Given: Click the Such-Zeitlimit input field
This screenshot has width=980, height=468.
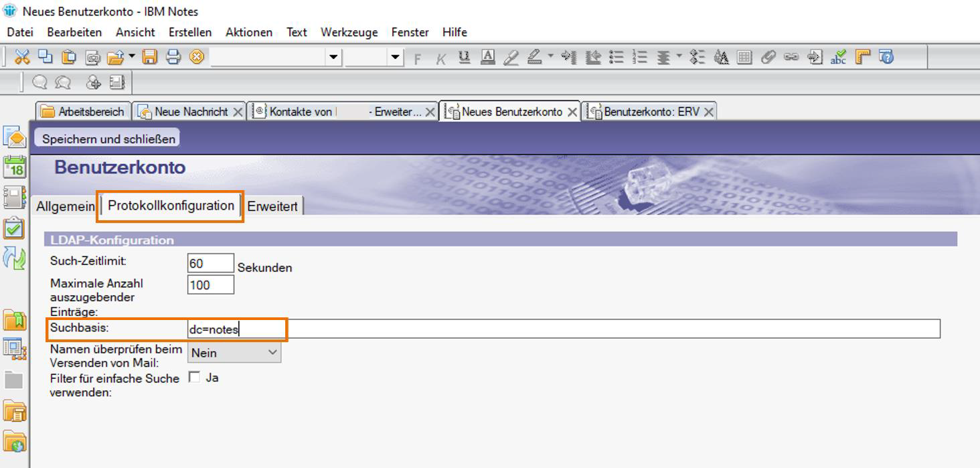Looking at the screenshot, I should pos(210,263).
